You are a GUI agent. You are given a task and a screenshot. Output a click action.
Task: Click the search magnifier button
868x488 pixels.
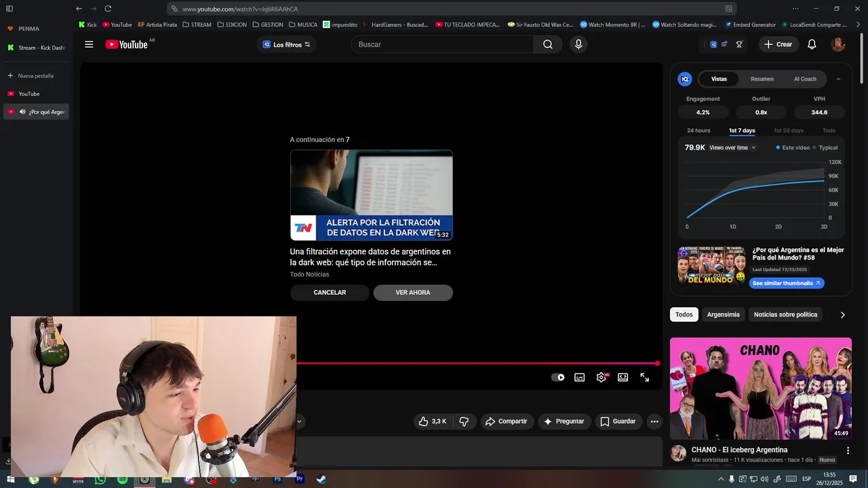coord(548,45)
